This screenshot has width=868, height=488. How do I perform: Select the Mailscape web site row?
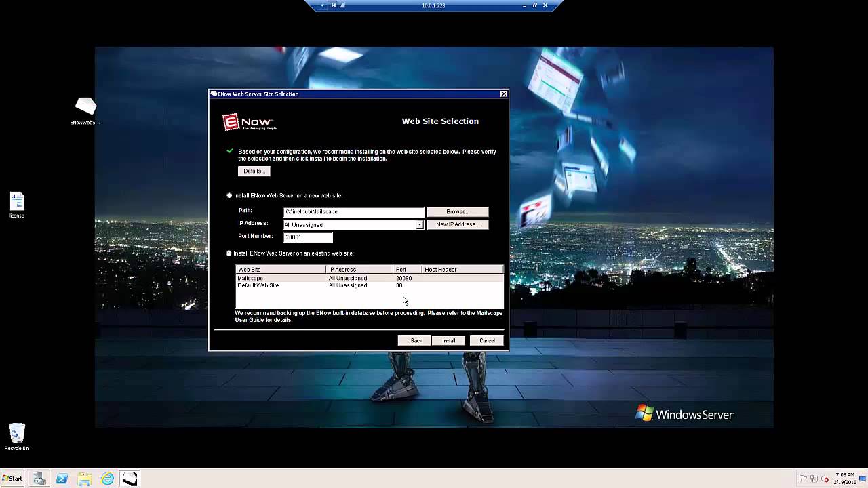click(370, 278)
